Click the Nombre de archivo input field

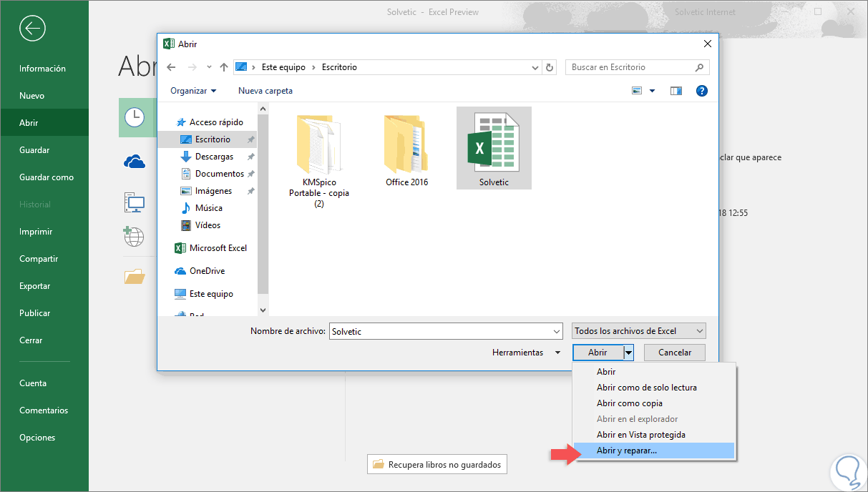pos(446,332)
